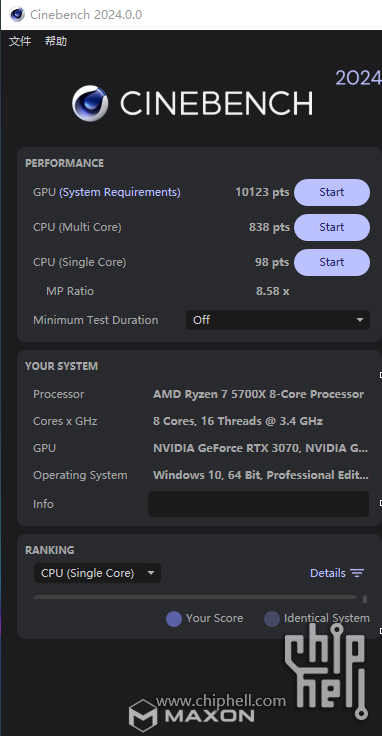Screen dimensions: 382x736
Task: Expand the Minimum Test Duration dropdown
Action: [278, 320]
